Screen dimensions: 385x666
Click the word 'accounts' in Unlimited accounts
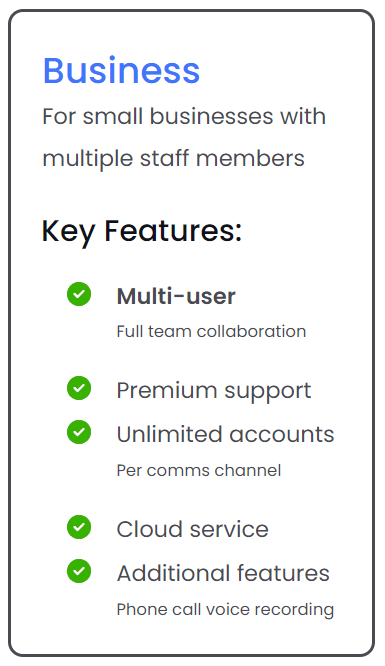pos(282,435)
